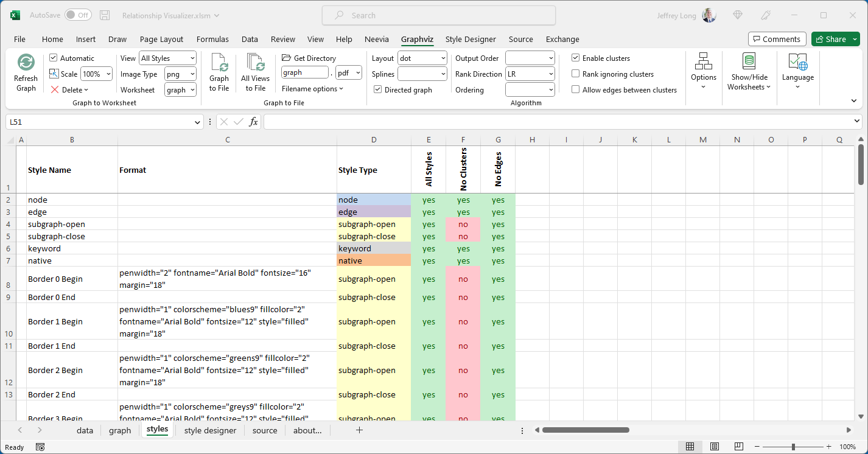Open the Options icon menu

[x=703, y=61]
